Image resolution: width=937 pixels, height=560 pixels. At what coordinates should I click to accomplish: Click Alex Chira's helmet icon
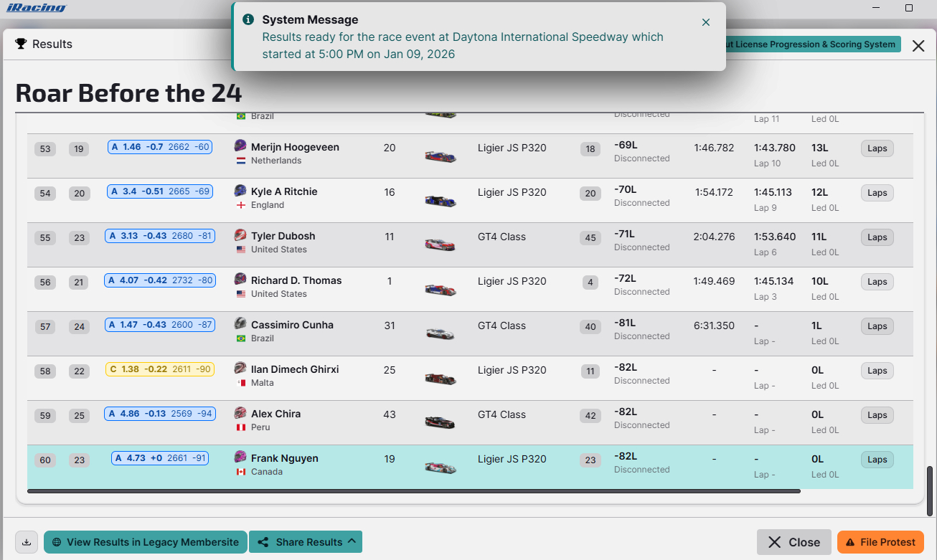[240, 413]
